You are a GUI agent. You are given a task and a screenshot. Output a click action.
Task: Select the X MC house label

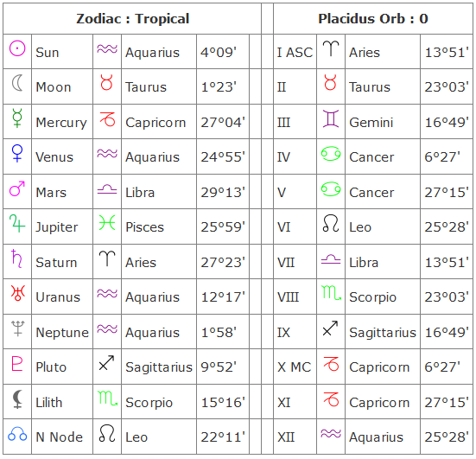tap(295, 367)
